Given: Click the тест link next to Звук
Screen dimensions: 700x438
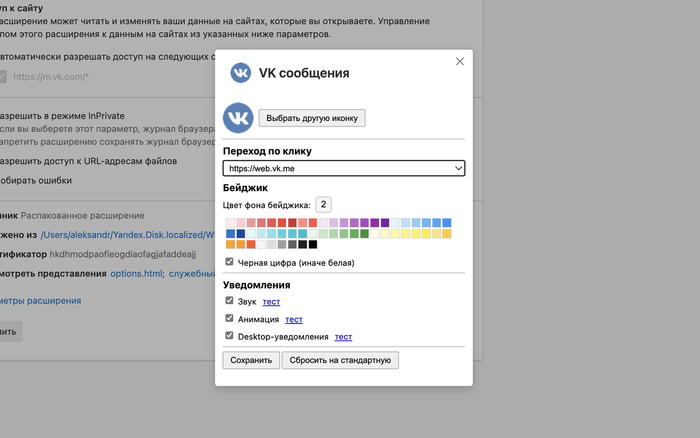Looking at the screenshot, I should point(271,301).
